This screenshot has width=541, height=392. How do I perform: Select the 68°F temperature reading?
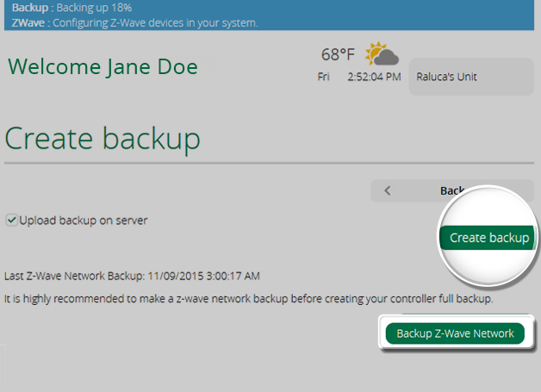pos(338,55)
